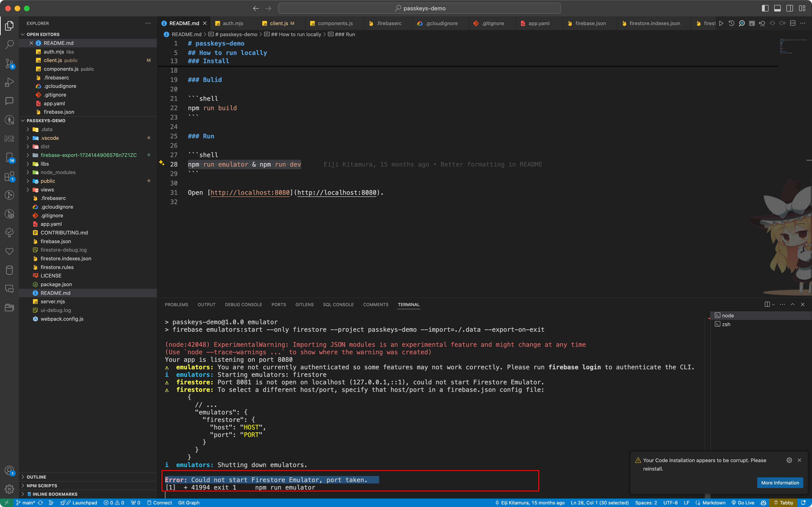Click Spaces: 2 indentation in status bar
Viewport: 812px width, 507px height.
click(646, 503)
